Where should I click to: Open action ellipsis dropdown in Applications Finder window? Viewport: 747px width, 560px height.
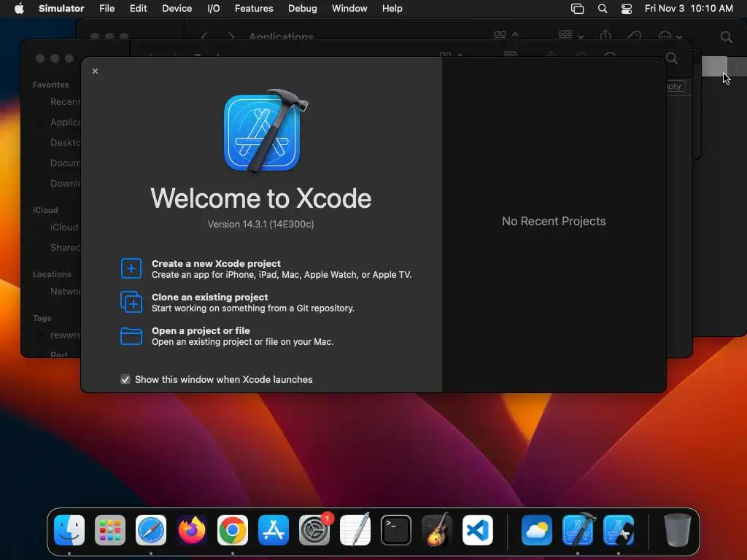click(670, 36)
